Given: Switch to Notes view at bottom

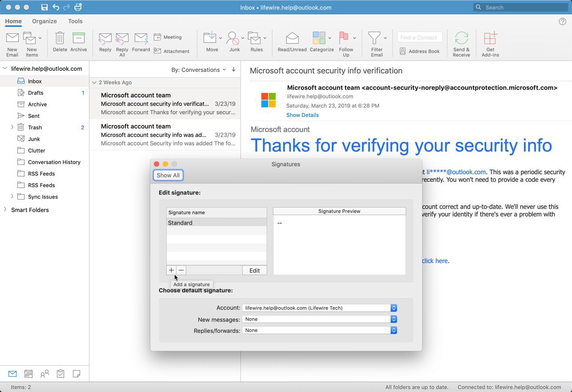Looking at the screenshot, I should 76,374.
